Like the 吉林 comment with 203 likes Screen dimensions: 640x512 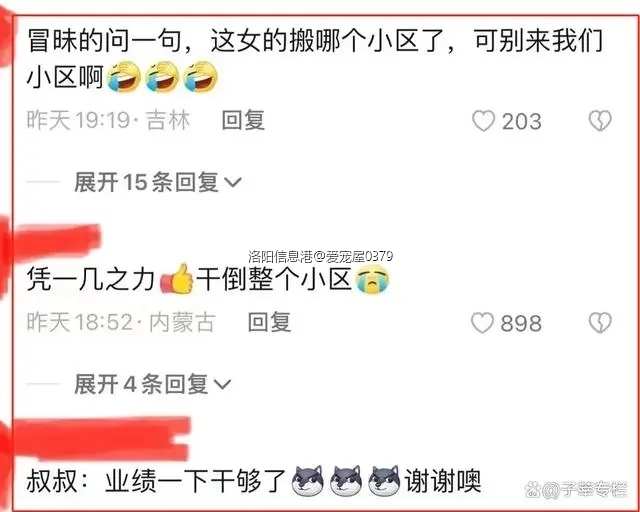tap(484, 121)
